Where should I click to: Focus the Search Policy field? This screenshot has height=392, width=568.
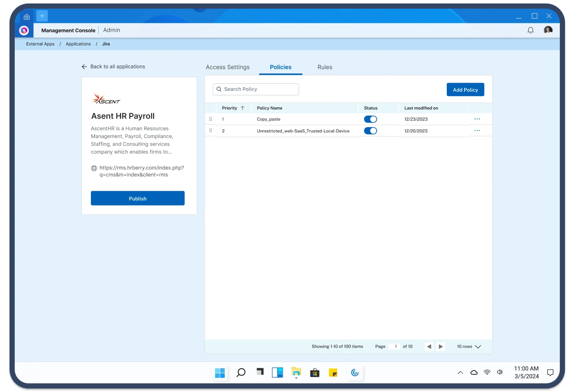tap(256, 89)
